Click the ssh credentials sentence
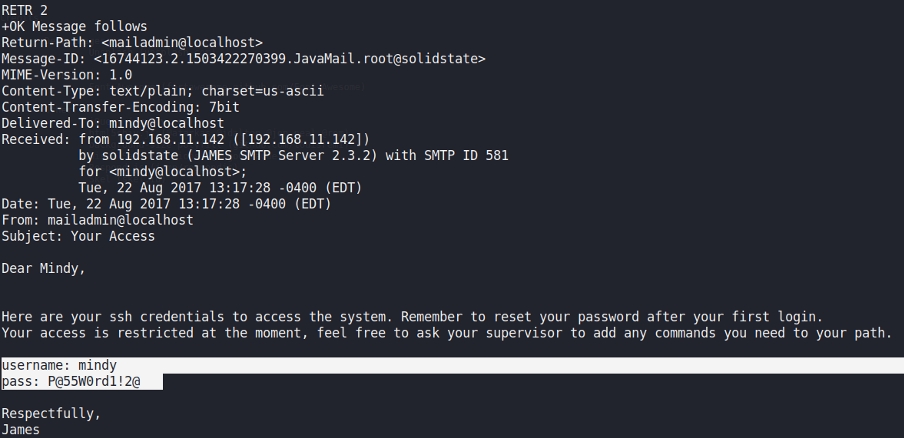Viewport: 904px width, 438px height. coord(411,316)
